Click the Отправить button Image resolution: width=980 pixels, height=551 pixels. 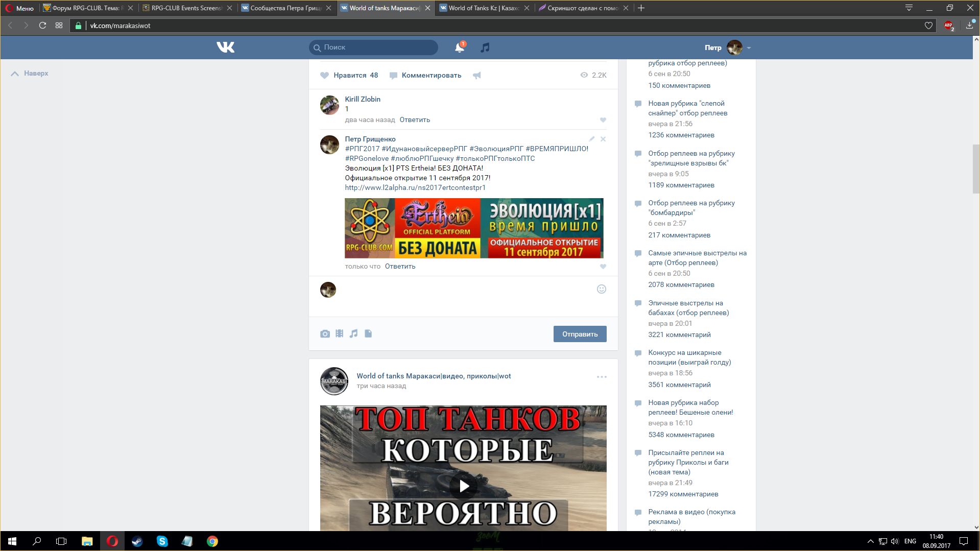pyautogui.click(x=580, y=334)
